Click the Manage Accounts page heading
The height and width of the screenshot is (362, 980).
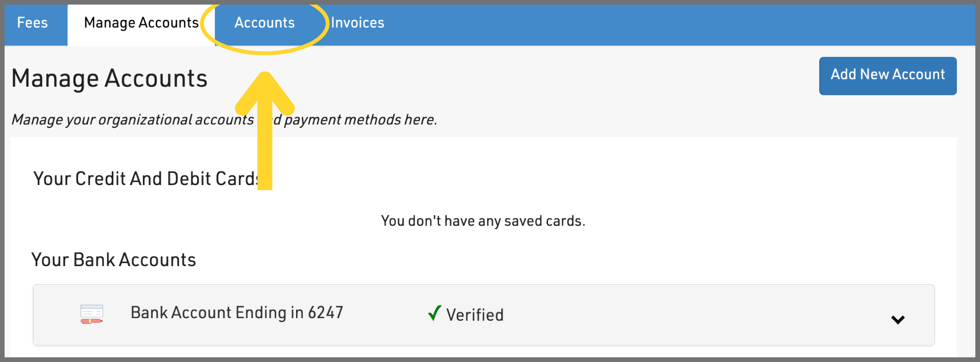(109, 79)
